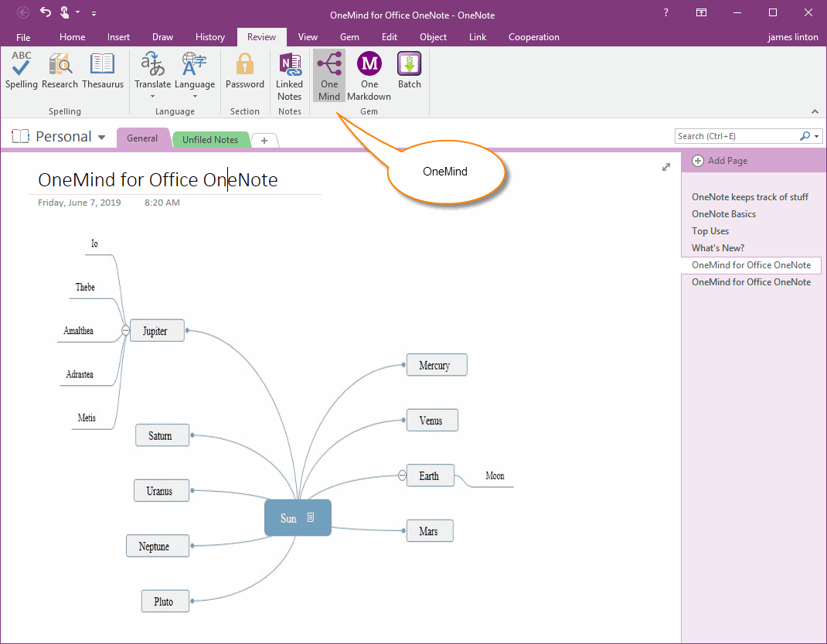Viewport: 827px width, 644px height.
Task: Click the Back arrow in the title bar
Action: coord(23,12)
